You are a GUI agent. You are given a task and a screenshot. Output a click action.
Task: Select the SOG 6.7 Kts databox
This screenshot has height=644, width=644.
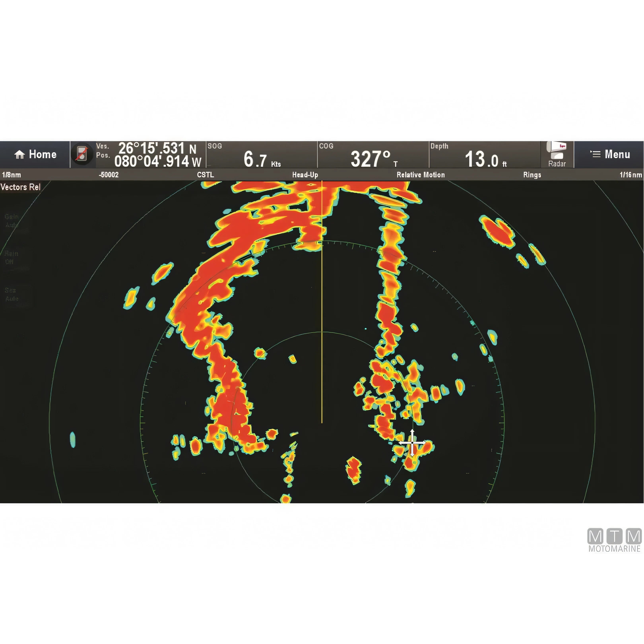[x=262, y=155]
